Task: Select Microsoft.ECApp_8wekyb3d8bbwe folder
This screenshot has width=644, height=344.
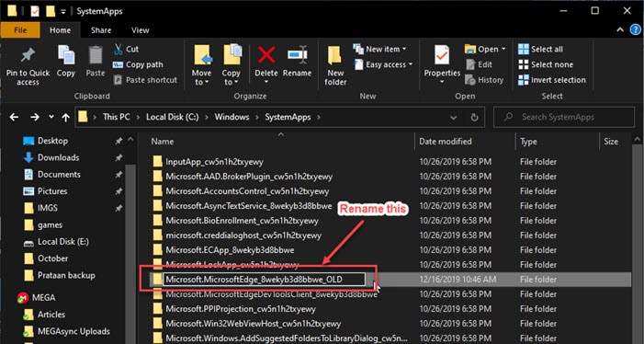Action: tap(230, 250)
